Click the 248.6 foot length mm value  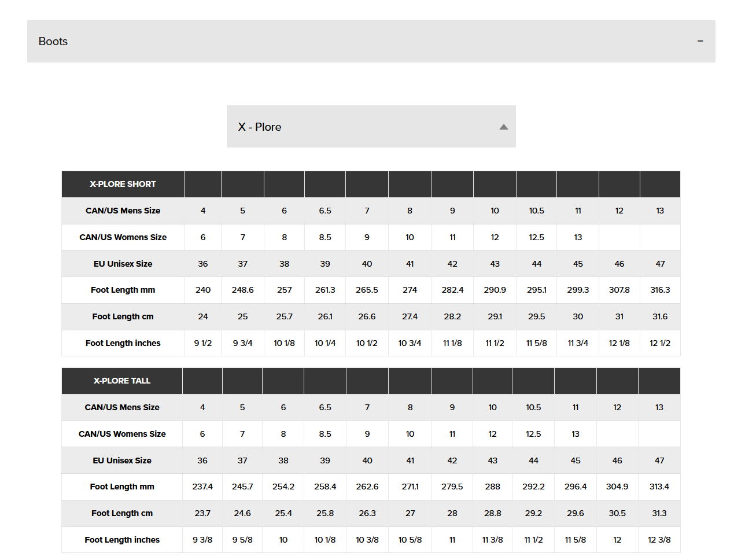coord(243,290)
